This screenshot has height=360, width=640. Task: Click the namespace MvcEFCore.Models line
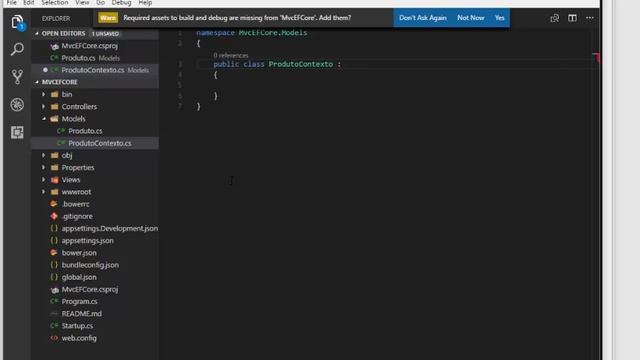pyautogui.click(x=251, y=33)
